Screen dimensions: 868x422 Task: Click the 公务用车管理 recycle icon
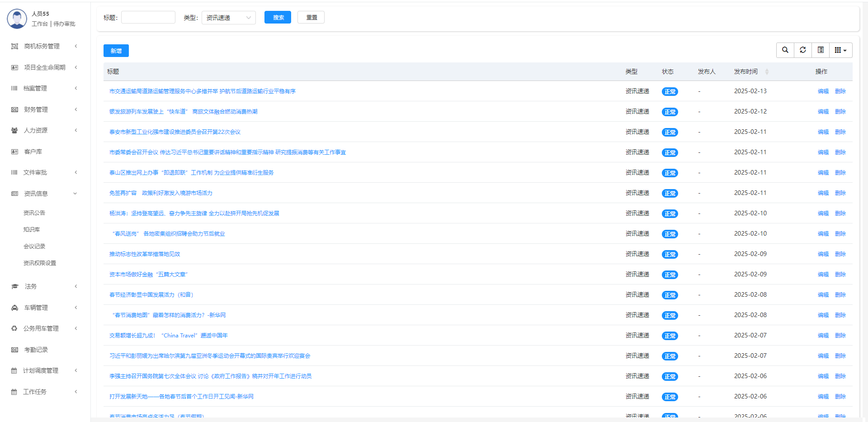coord(14,328)
